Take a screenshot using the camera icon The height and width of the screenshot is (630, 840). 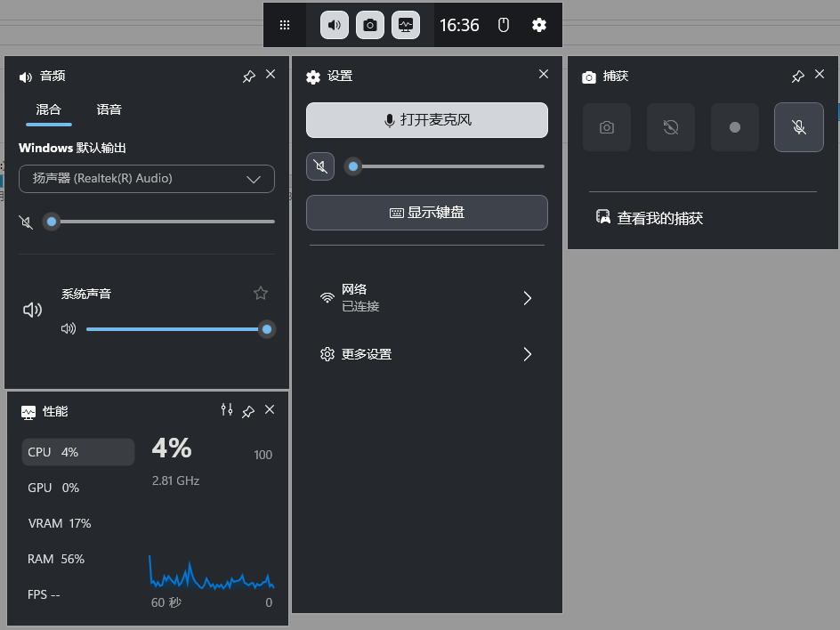[606, 127]
